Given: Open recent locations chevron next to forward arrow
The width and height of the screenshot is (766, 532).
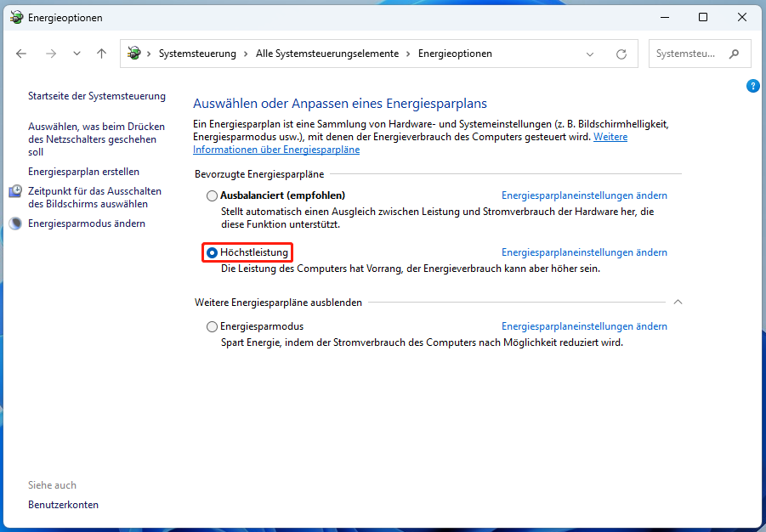Looking at the screenshot, I should click(77, 54).
